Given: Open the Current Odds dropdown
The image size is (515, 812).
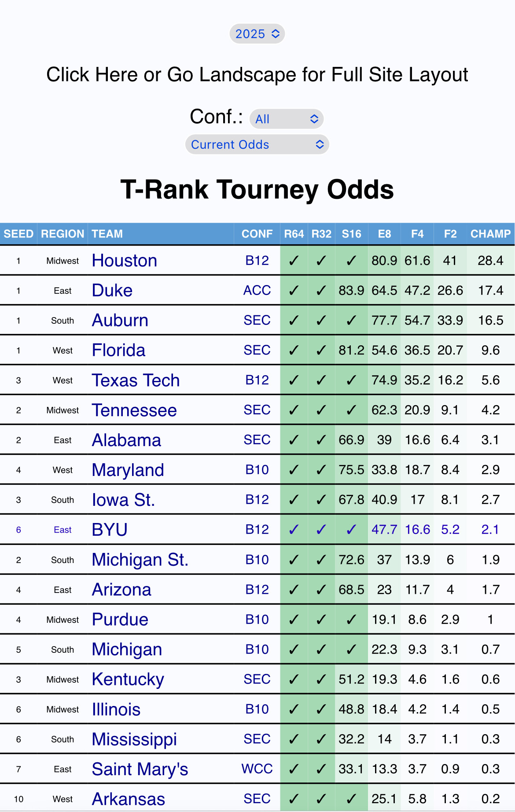Looking at the screenshot, I should pos(257,145).
